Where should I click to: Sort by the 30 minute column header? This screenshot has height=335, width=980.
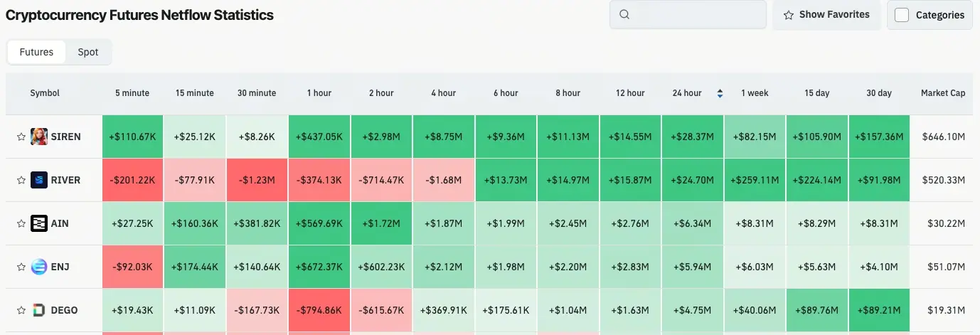257,93
